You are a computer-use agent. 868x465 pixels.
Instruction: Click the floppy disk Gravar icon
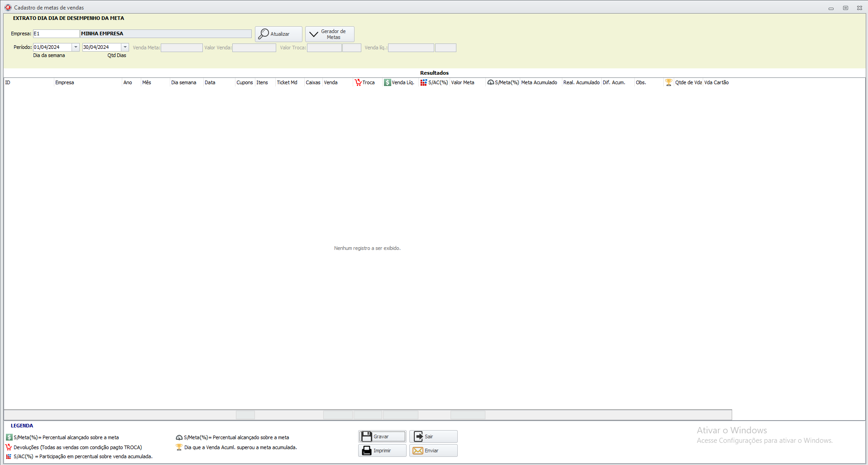click(366, 436)
